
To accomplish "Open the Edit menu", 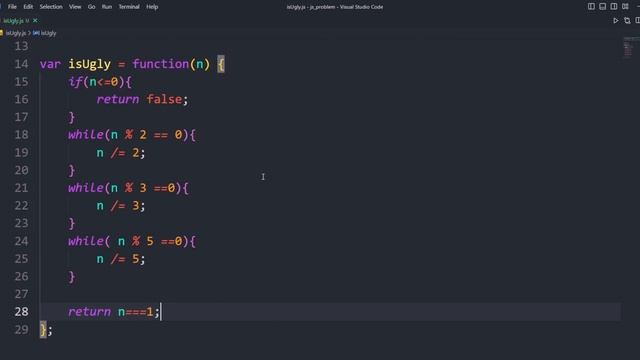I will click(x=28, y=7).
